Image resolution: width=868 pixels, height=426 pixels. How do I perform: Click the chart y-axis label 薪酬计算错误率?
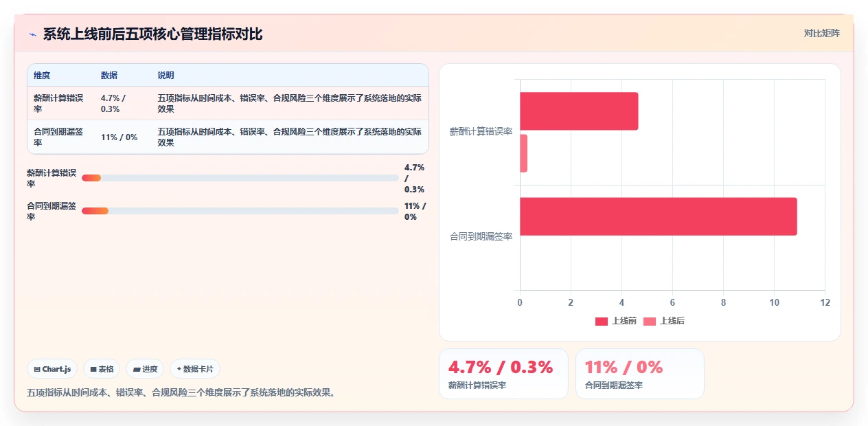tap(481, 131)
